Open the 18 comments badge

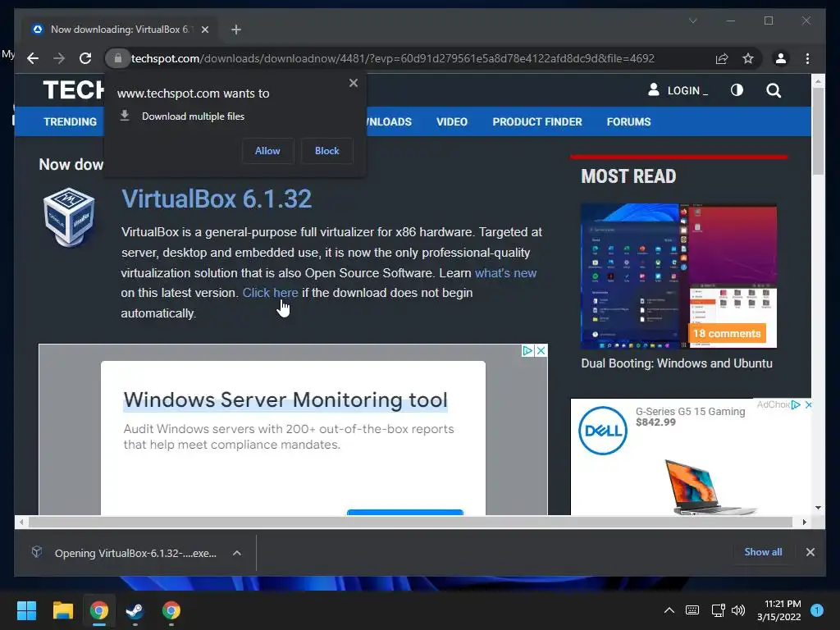point(727,333)
